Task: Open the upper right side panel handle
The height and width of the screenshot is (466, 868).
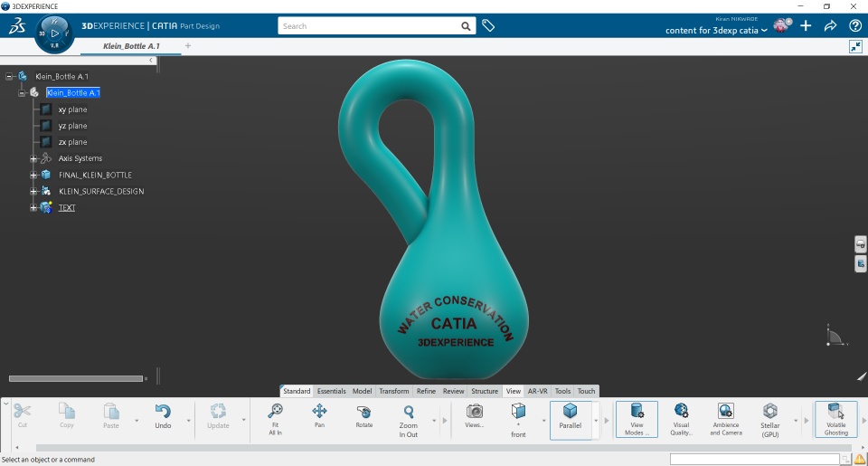Action: pos(860,244)
